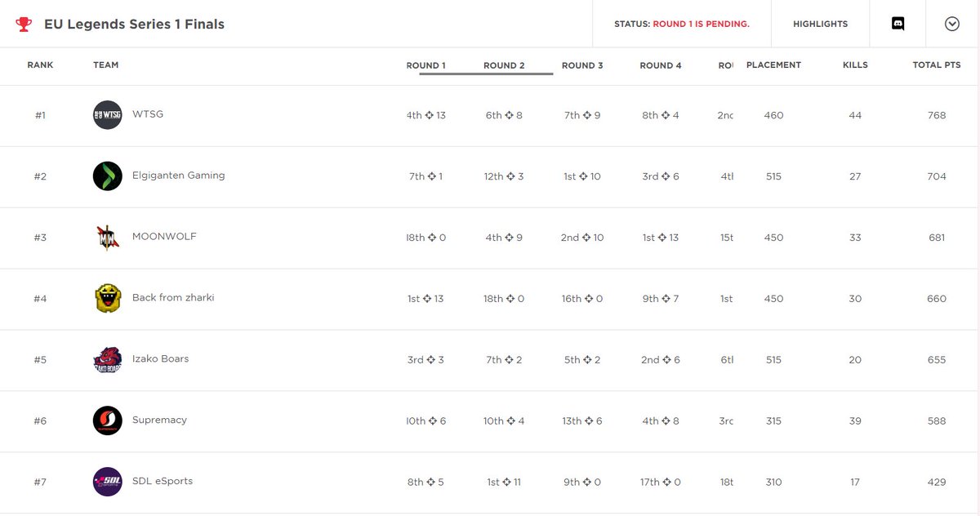The height and width of the screenshot is (516, 980).
Task: Click Elgiganten Gaming total points 704
Action: pos(937,176)
